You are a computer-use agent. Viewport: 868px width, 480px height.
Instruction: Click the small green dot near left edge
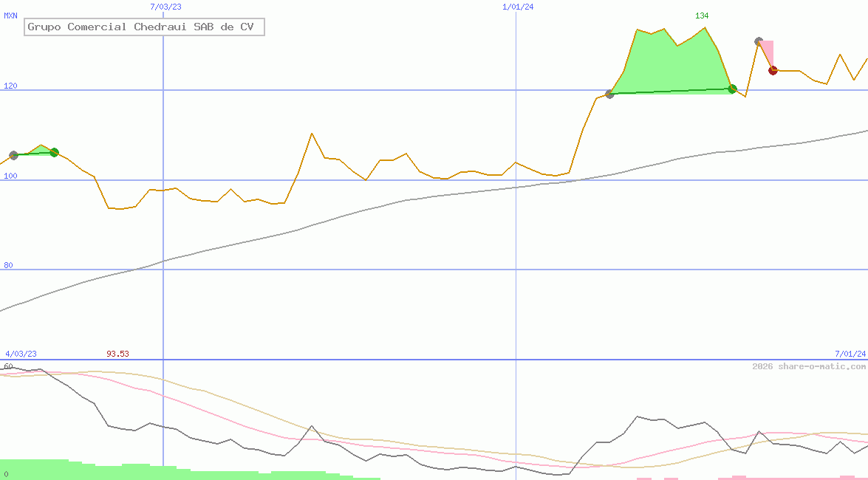coord(54,152)
